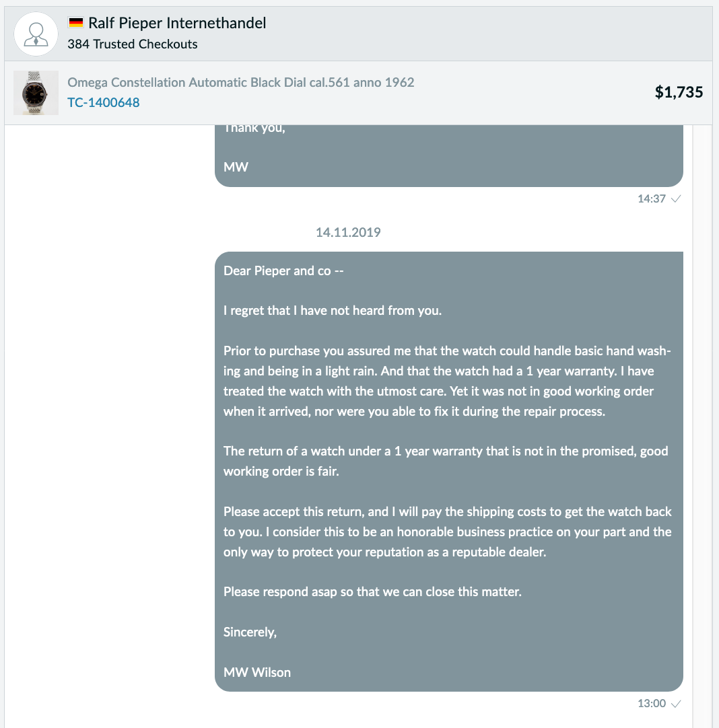Image resolution: width=719 pixels, height=728 pixels.
Task: Click the 13:00 message timestamp
Action: pyautogui.click(x=652, y=703)
